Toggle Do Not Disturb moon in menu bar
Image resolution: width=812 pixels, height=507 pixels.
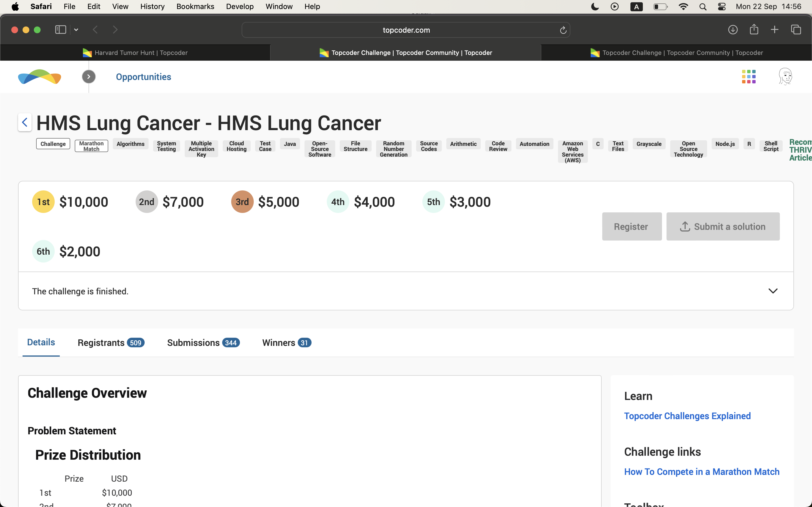[x=595, y=6]
